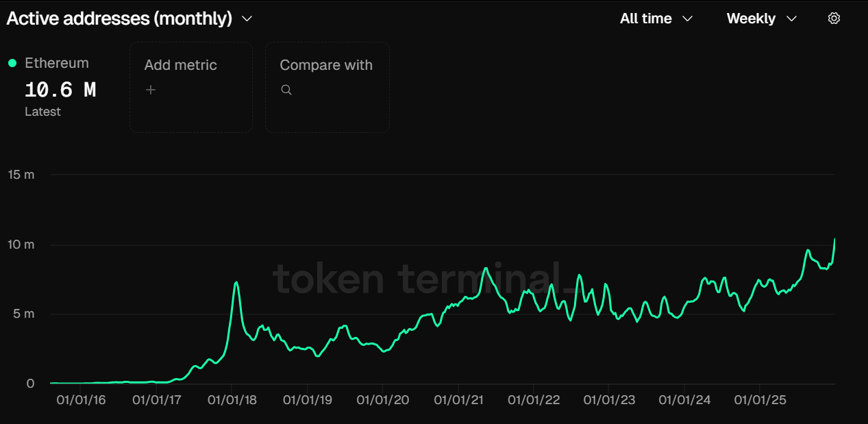Open the chart settings gear icon
868x424 pixels.
[834, 18]
